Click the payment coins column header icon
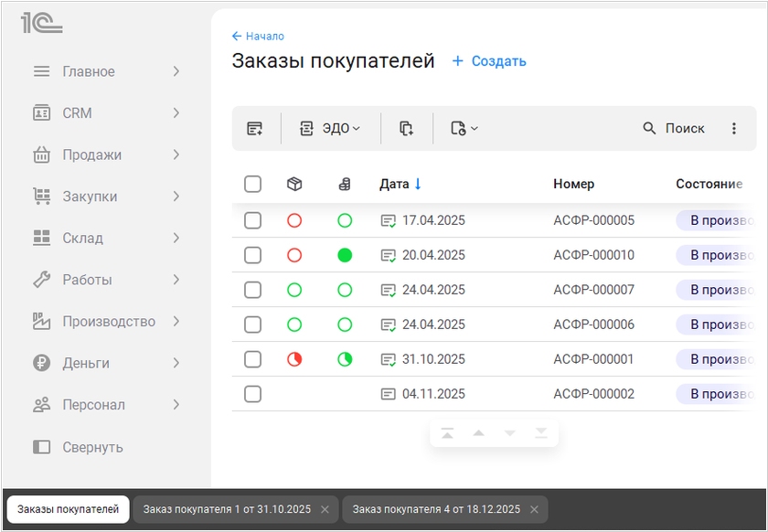 pos(345,184)
